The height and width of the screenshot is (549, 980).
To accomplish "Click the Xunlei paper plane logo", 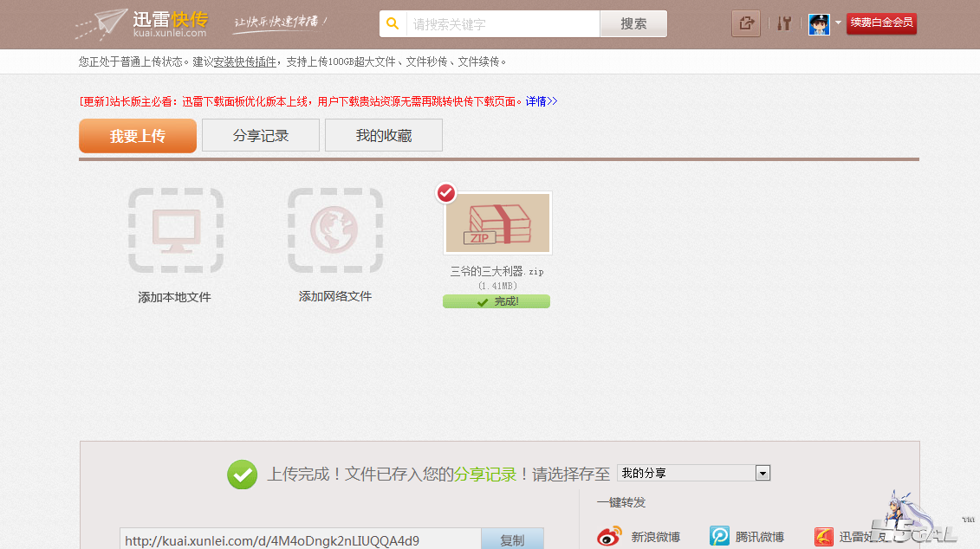I will tap(102, 23).
